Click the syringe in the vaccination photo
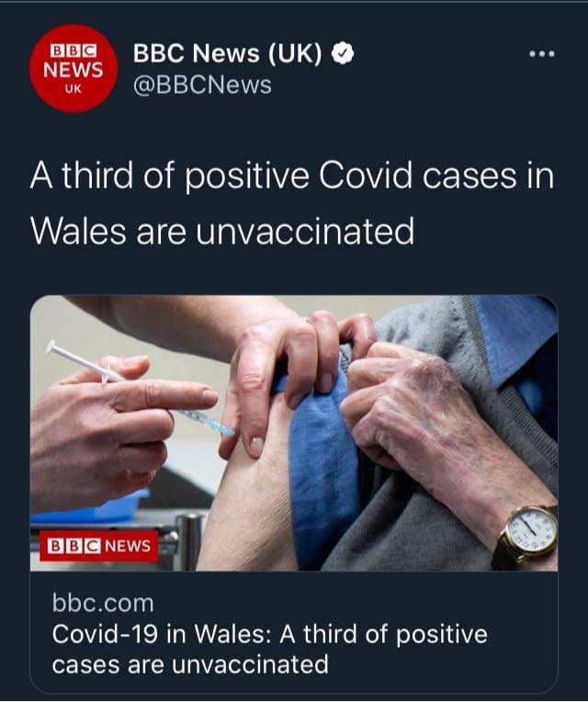The width and height of the screenshot is (588, 702). click(x=141, y=389)
